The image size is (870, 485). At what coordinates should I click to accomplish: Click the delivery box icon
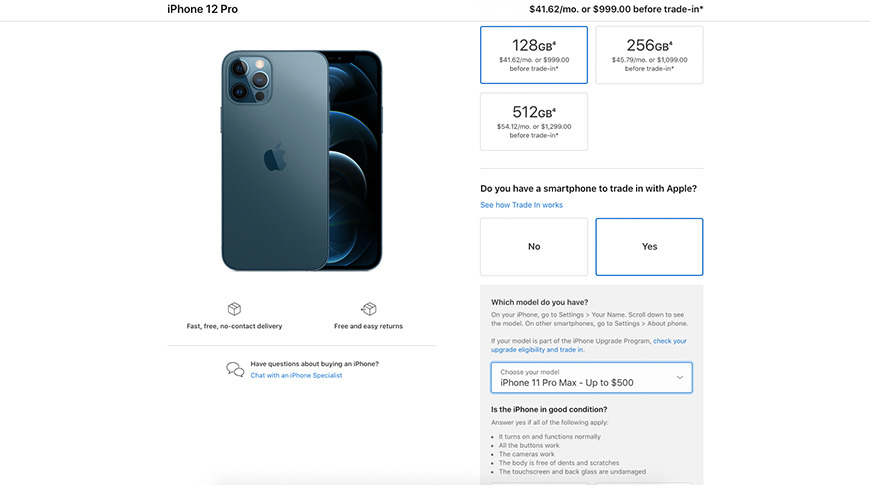[234, 309]
